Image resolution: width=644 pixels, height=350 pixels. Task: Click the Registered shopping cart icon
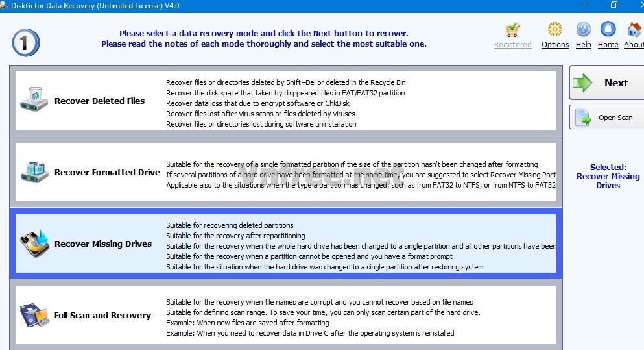[513, 30]
